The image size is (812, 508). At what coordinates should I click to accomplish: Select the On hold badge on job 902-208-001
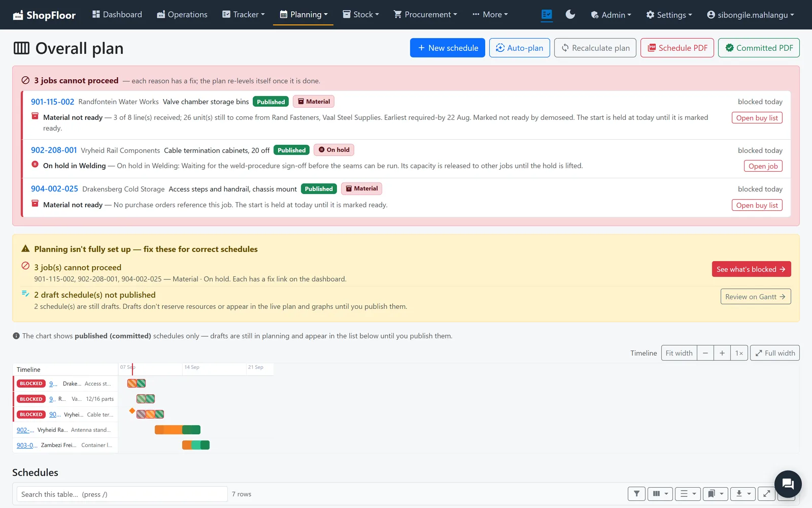(x=334, y=150)
